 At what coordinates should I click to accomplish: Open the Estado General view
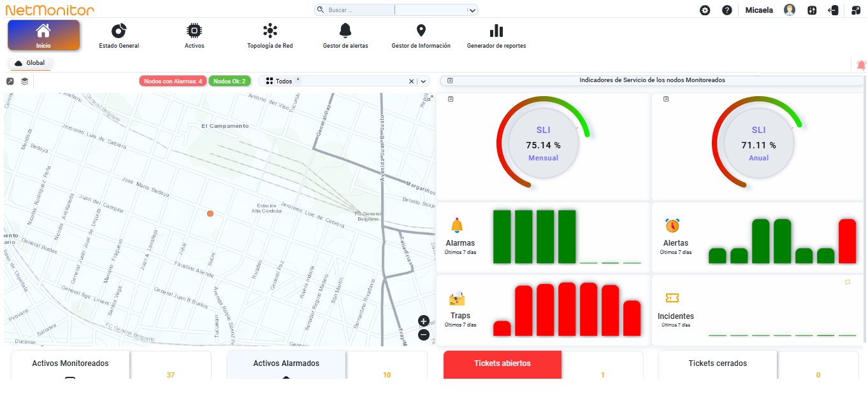(119, 36)
